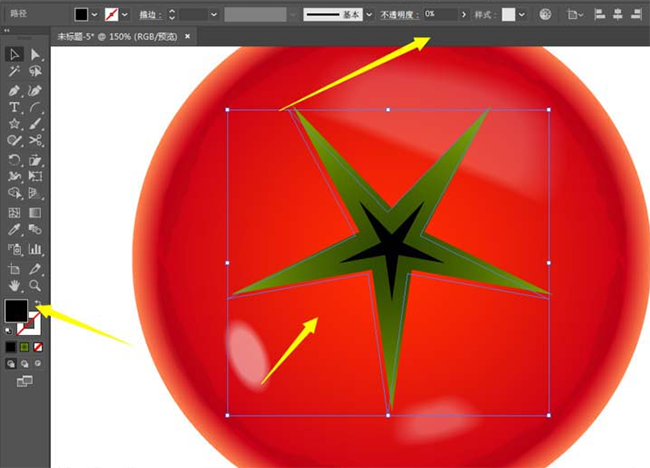Select the Zoom magnifier tool

pos(35,285)
